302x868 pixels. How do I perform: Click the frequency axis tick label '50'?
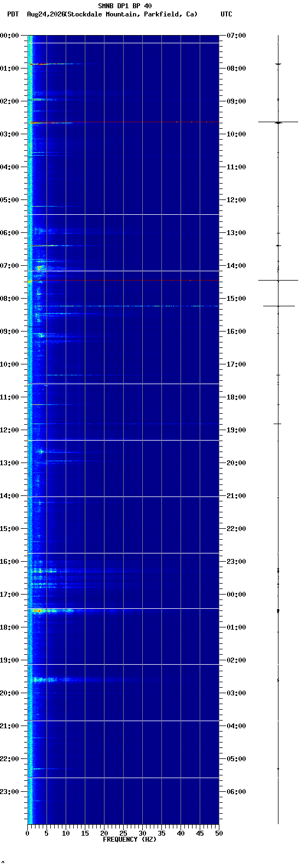point(219,833)
